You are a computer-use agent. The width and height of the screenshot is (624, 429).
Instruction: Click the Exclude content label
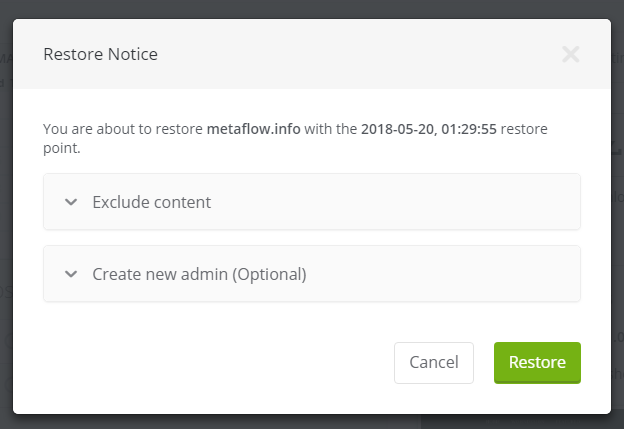point(151,202)
